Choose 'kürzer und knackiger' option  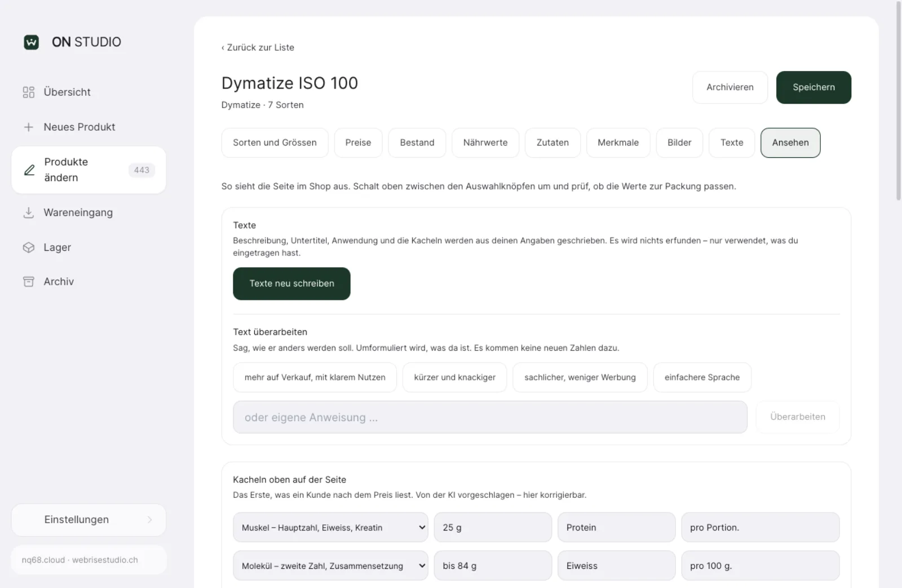click(x=454, y=377)
